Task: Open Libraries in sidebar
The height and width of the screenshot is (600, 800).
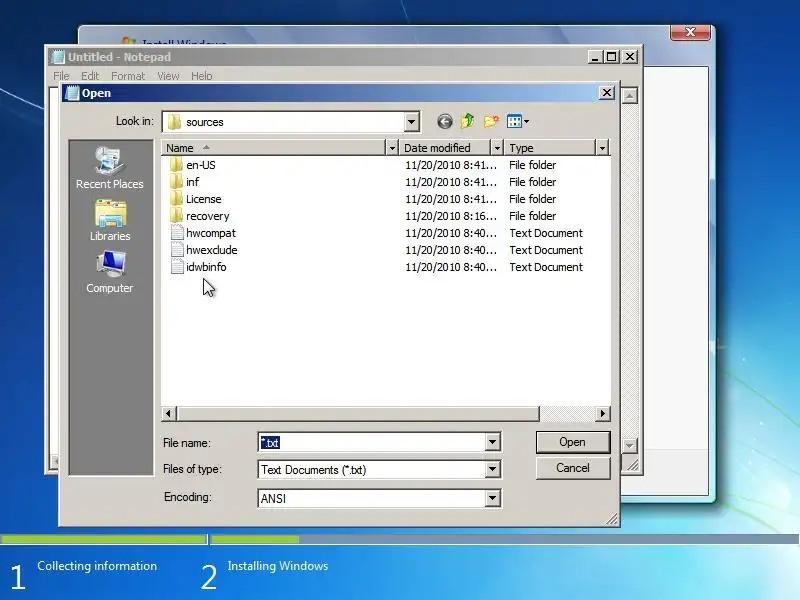Action: [110, 221]
